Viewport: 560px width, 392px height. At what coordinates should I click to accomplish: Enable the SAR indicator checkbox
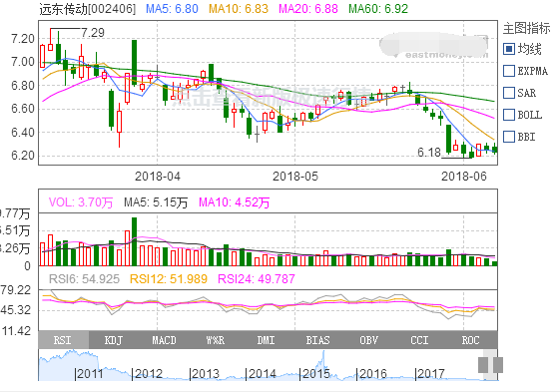pyautogui.click(x=508, y=93)
